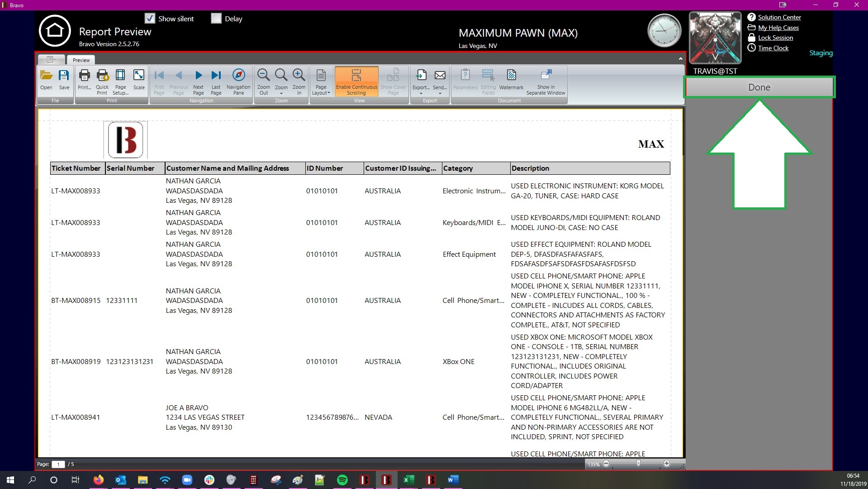868x489 pixels.
Task: Click the Home icon beside Report Preview
Action: pos(55,31)
